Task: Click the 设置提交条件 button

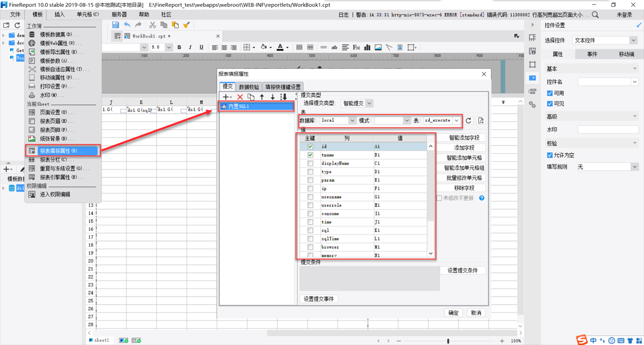Action: (x=462, y=271)
